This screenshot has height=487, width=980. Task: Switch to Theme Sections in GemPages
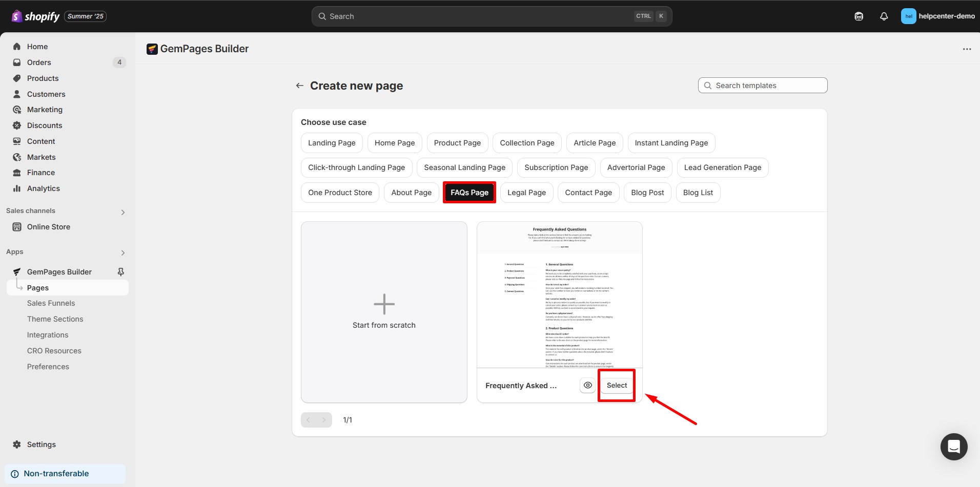pos(55,319)
